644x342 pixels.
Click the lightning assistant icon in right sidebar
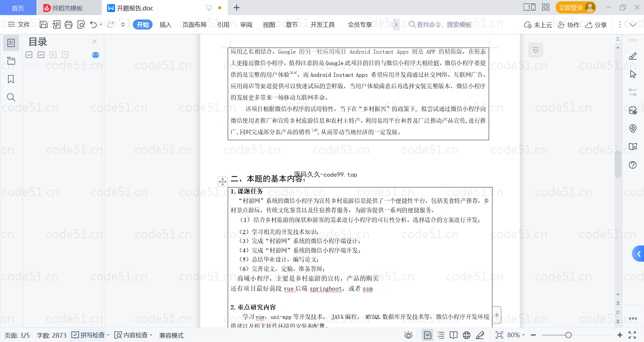[633, 128]
